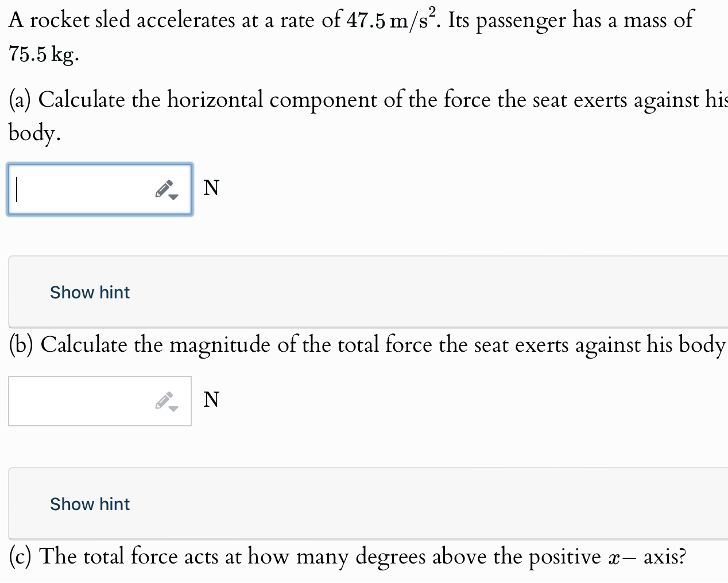Click the N unit label beside part (b) field
This screenshot has height=583, width=728.
click(x=211, y=399)
